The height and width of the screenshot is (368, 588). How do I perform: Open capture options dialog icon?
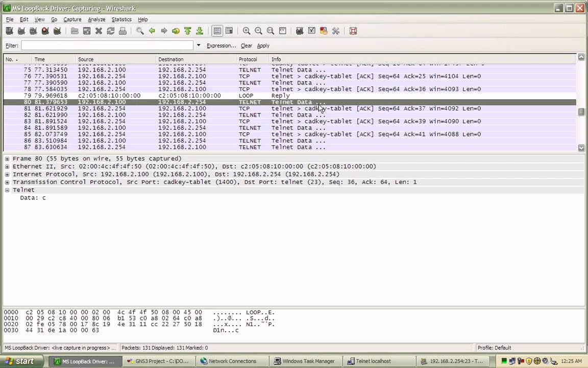(x=21, y=31)
